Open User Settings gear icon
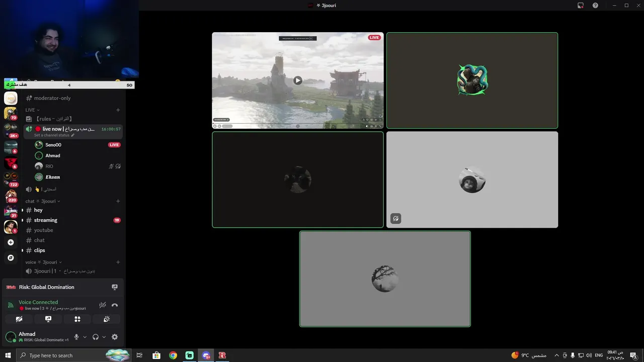Image resolution: width=644 pixels, height=362 pixels. [115, 337]
